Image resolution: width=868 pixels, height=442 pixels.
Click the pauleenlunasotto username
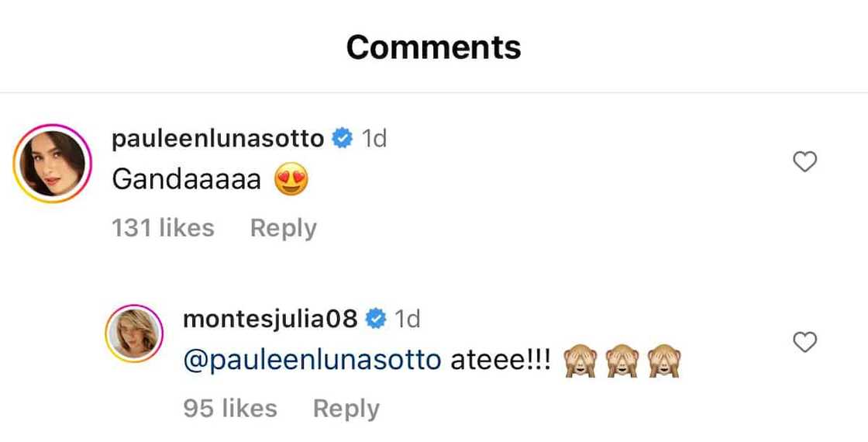218,139
